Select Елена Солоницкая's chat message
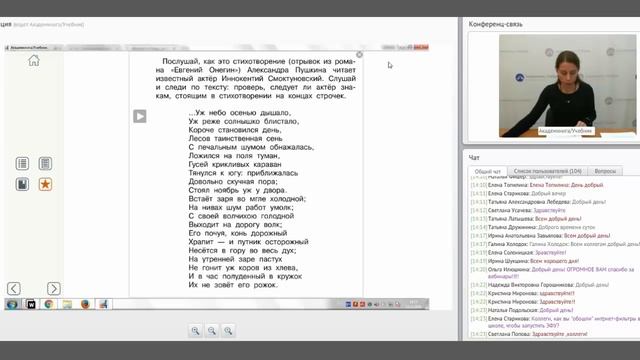This screenshot has height=360, width=640. point(518,253)
